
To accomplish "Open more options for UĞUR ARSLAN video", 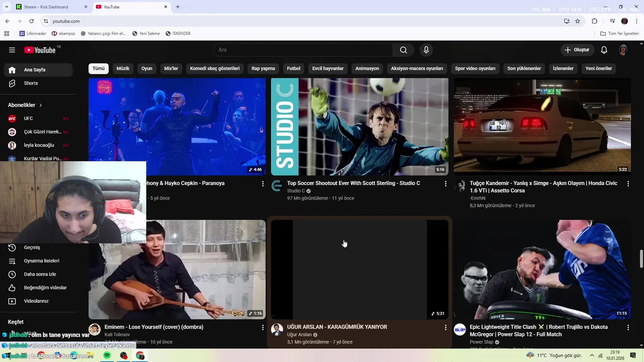I will coord(445,327).
